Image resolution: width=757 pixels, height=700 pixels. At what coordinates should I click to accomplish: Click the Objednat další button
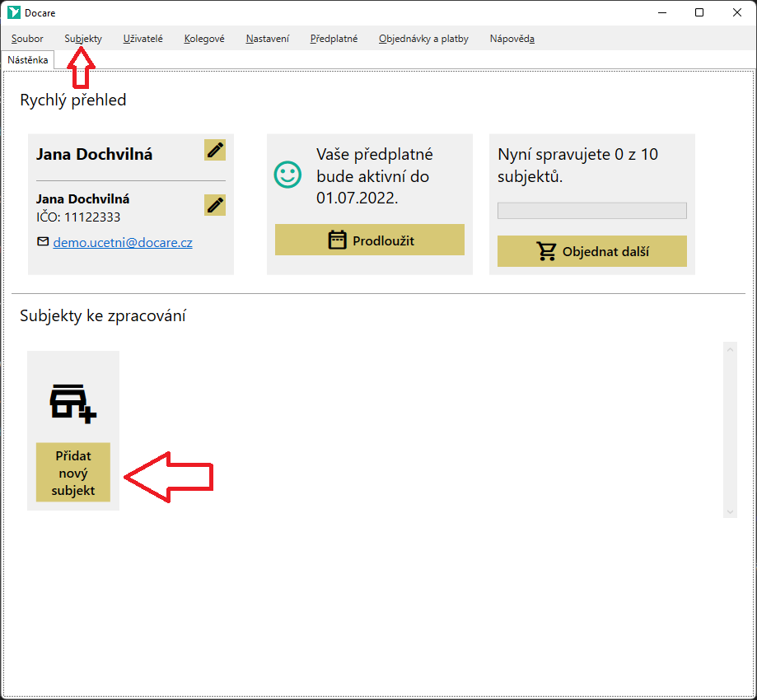pyautogui.click(x=592, y=251)
